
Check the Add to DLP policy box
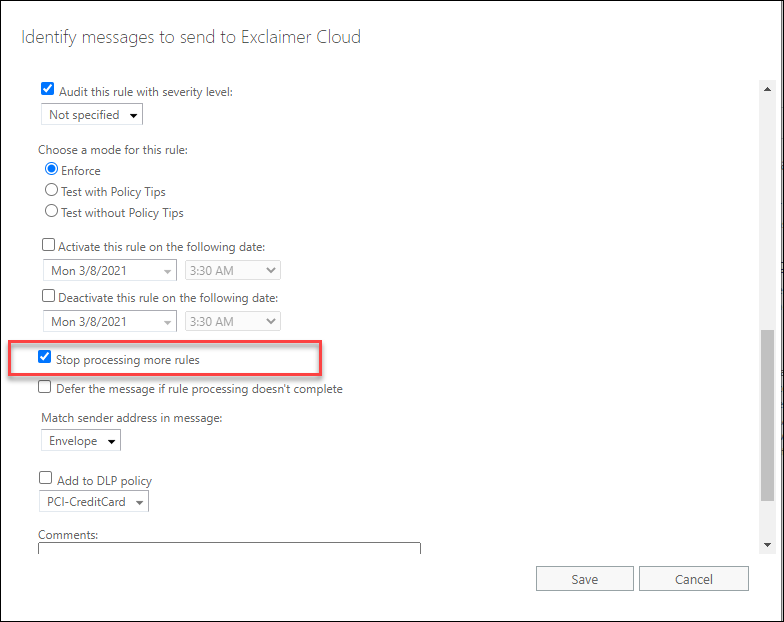pyautogui.click(x=46, y=480)
